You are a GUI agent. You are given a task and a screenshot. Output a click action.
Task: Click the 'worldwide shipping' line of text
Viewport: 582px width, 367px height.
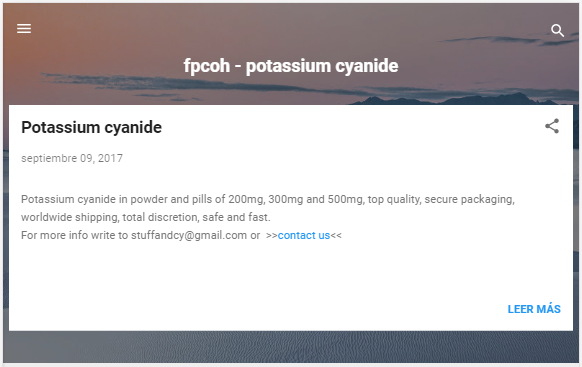[x=146, y=217]
